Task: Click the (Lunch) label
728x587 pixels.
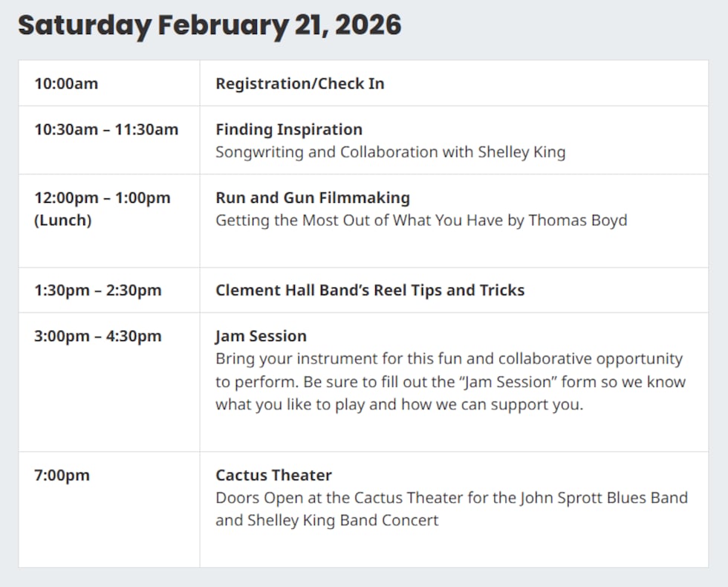Action: (x=62, y=220)
